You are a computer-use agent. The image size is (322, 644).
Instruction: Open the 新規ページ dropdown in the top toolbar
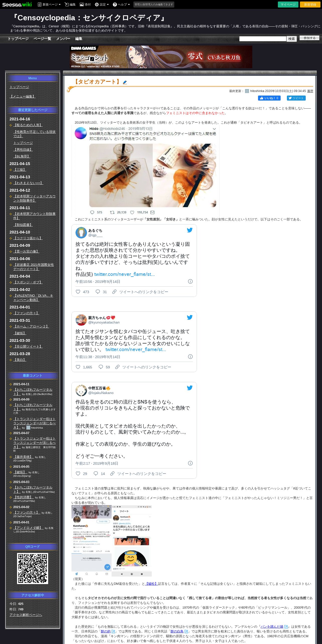[x=49, y=5]
